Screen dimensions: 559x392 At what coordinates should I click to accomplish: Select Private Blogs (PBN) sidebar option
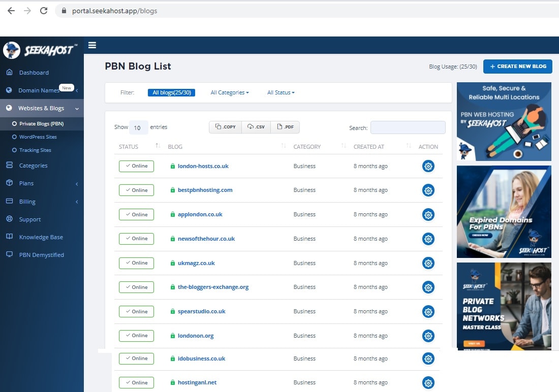[41, 124]
